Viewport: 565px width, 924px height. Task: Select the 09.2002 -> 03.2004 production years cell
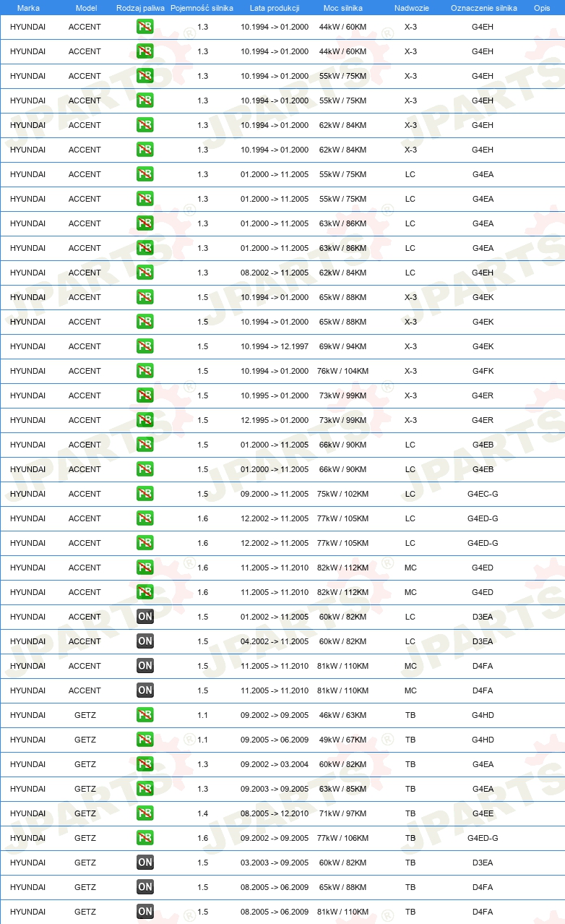[x=275, y=764]
